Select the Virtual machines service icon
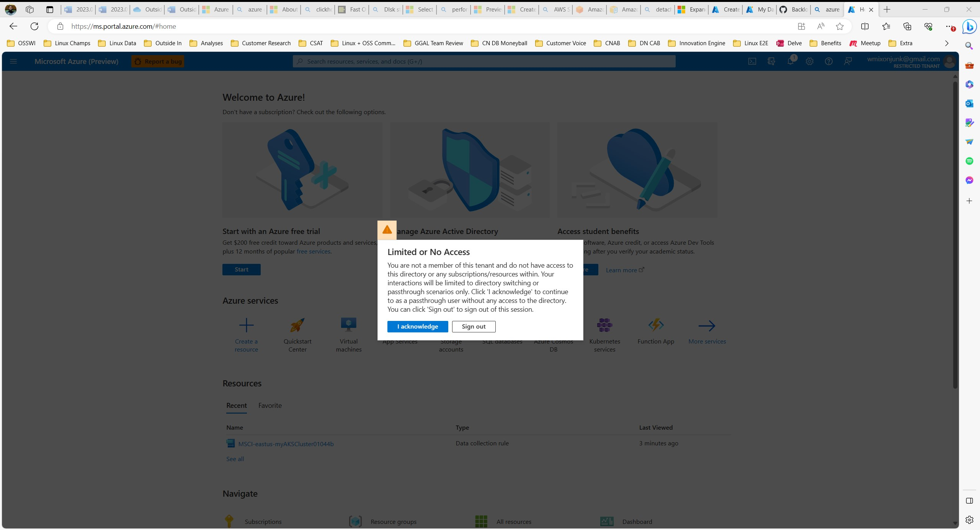This screenshot has height=530, width=980. coord(348,324)
